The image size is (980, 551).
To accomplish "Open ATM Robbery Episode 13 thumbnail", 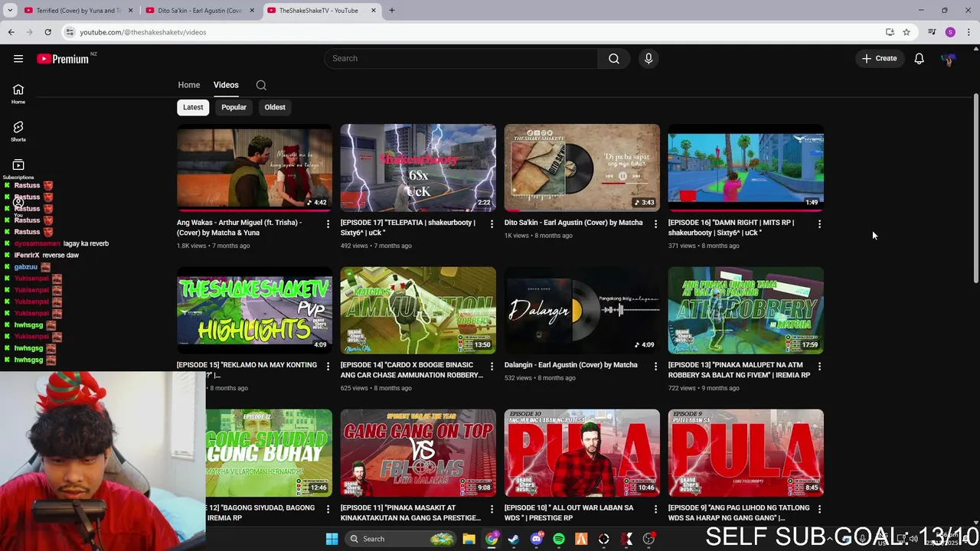I will click(x=746, y=310).
